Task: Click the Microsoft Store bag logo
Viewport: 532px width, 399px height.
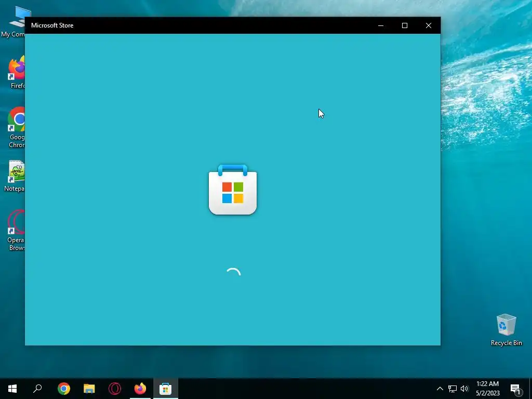Action: [233, 190]
